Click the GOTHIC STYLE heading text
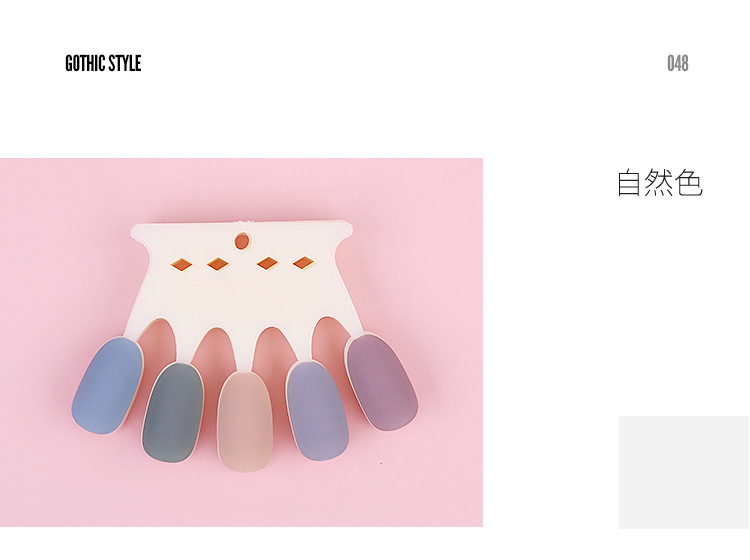Viewport: 750px width, 560px height. pyautogui.click(x=103, y=64)
